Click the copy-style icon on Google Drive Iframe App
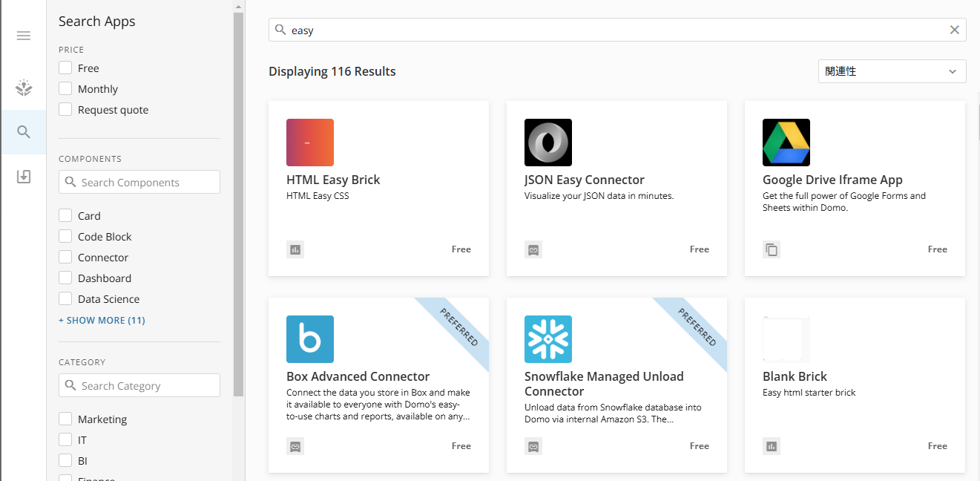The height and width of the screenshot is (481, 980). (x=772, y=249)
